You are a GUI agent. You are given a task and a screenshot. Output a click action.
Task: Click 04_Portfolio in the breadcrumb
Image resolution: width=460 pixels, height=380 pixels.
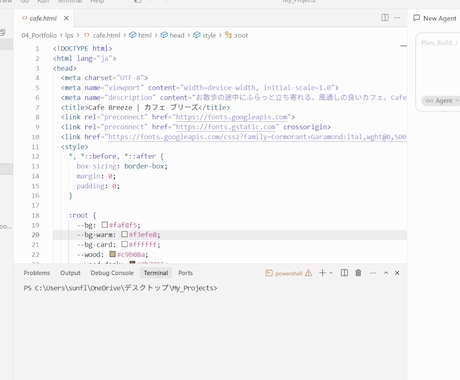(x=39, y=35)
